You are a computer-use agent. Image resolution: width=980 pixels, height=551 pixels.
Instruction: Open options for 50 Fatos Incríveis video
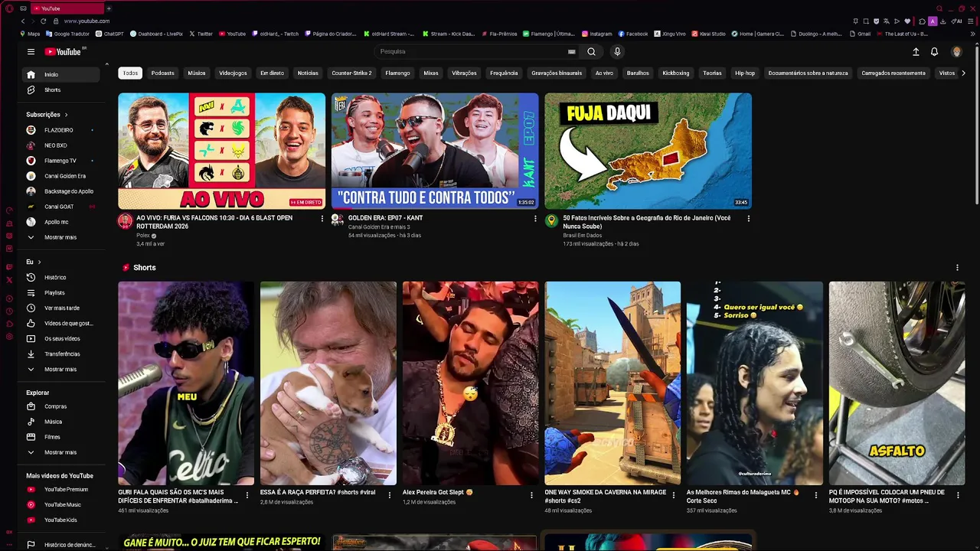coord(748,218)
